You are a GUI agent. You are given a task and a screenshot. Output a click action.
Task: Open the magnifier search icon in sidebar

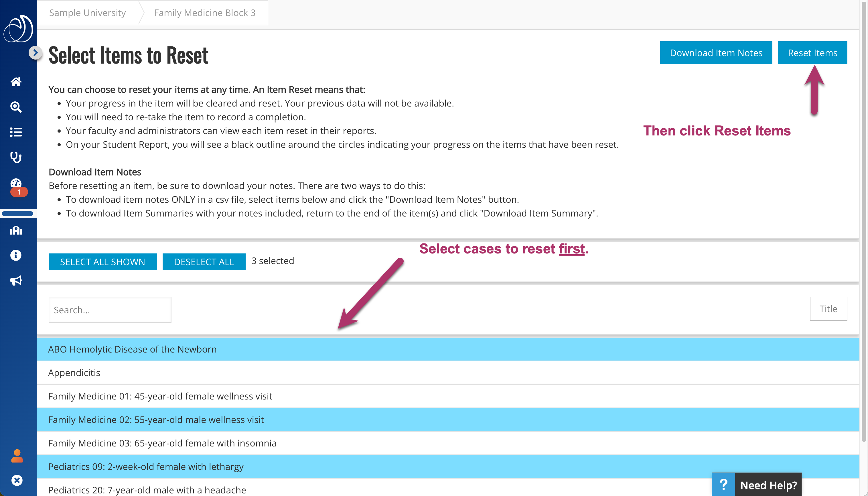(16, 107)
